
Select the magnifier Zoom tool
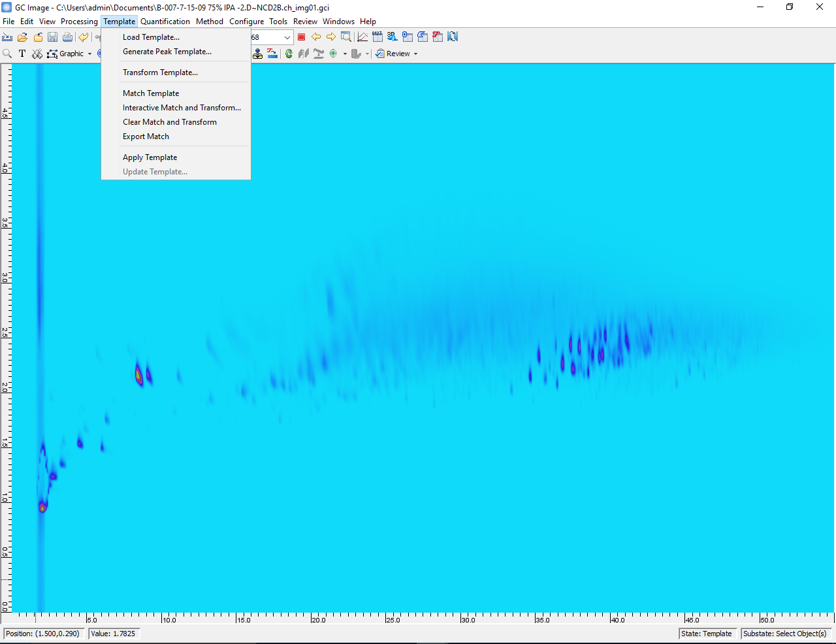click(x=8, y=54)
